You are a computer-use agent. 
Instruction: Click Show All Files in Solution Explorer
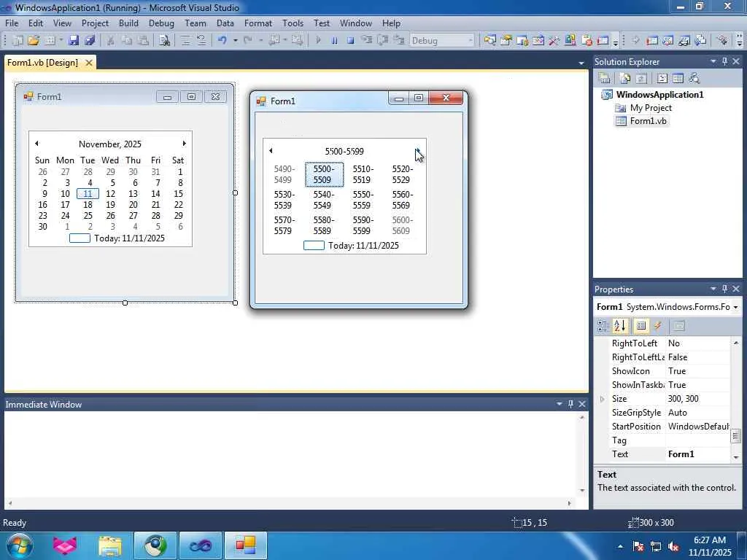(625, 78)
